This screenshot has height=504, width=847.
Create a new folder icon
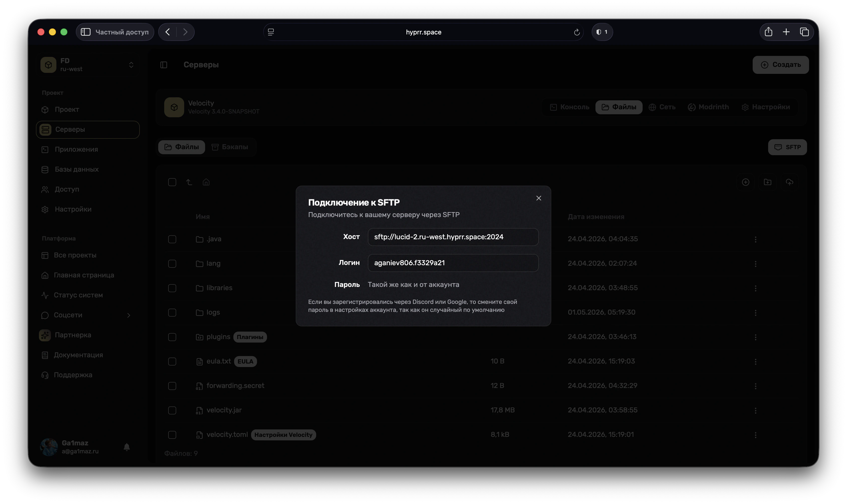768,182
